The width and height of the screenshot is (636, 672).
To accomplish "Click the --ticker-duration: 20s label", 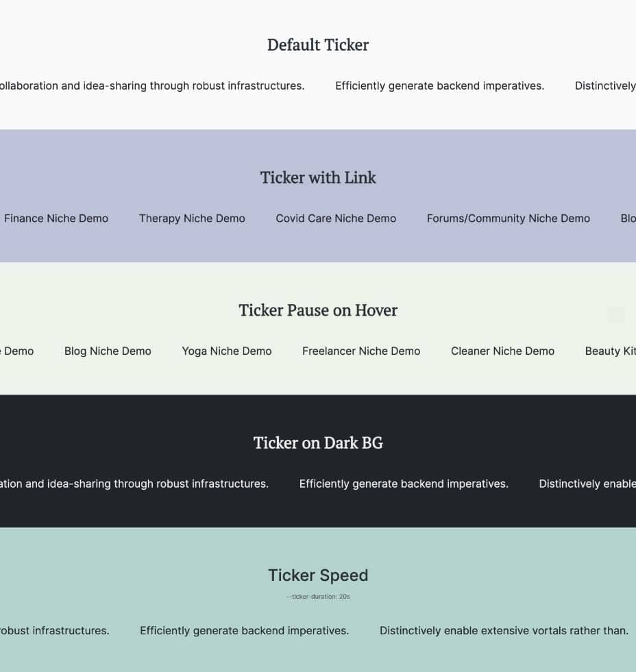I will coord(318,597).
